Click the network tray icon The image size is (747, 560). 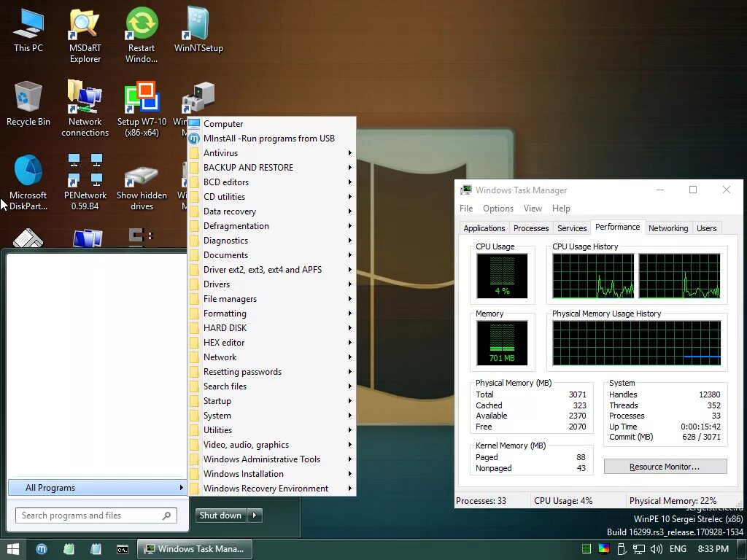click(x=638, y=549)
